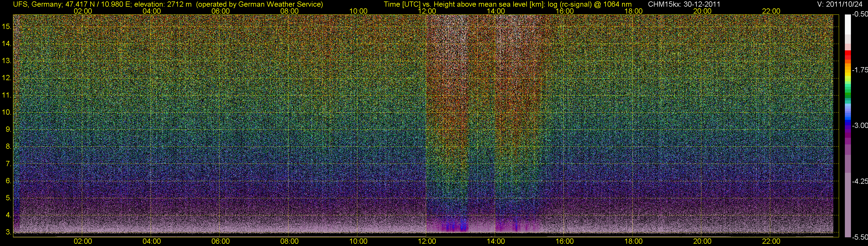The image size is (868, 246).
Task: Click the 'log (rc-signal) @ 1064 nm' label
Action: point(590,4)
